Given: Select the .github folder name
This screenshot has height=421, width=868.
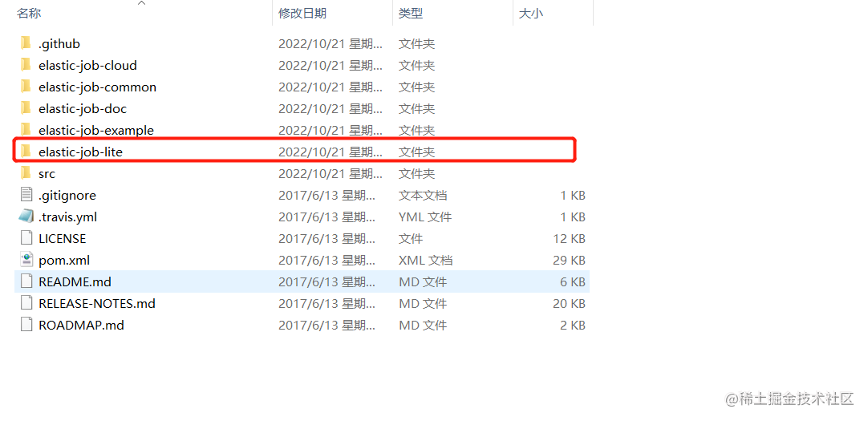Looking at the screenshot, I should coord(59,44).
